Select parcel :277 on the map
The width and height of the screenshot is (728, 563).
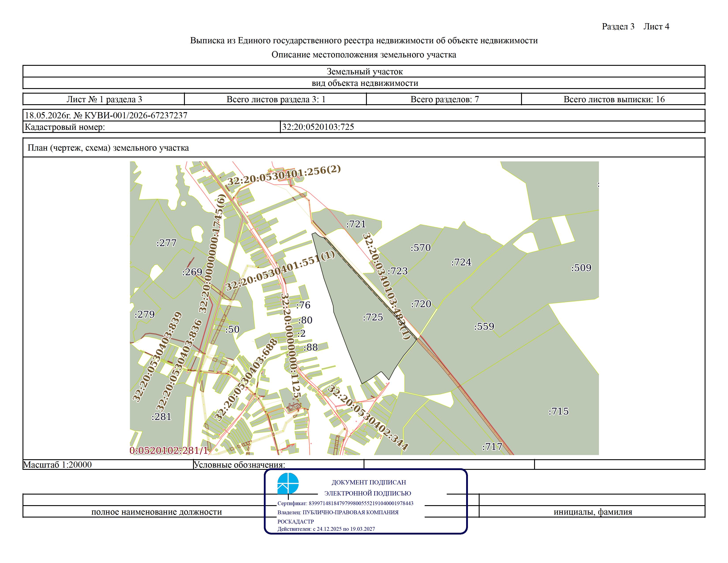(x=166, y=243)
